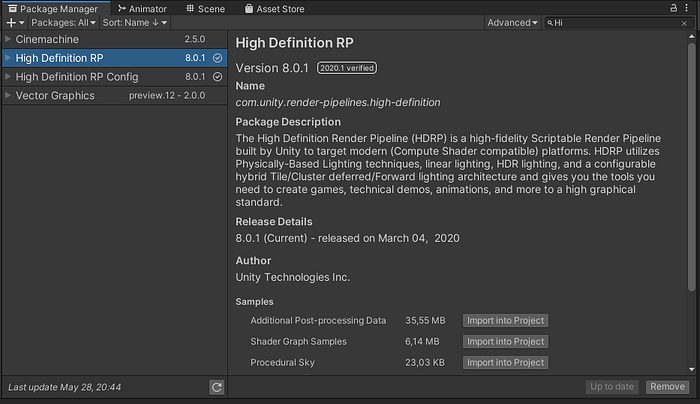Click the installed checkmark on High Definition RP

[218, 58]
